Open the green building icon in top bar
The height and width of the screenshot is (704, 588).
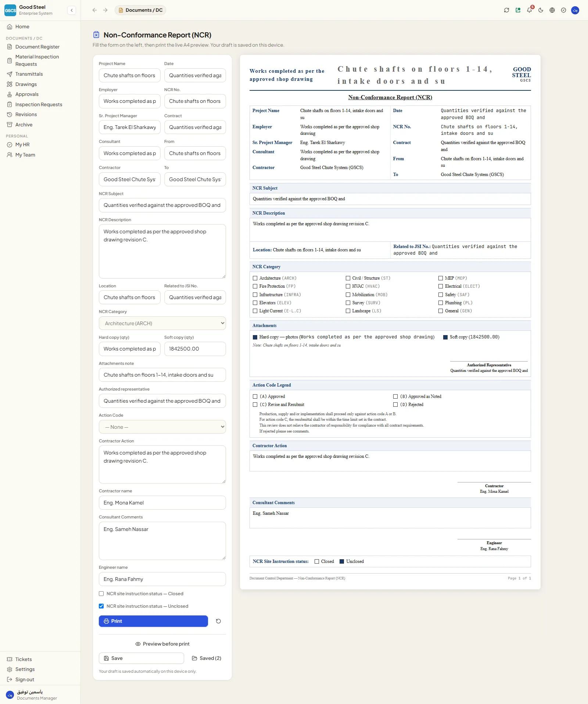[518, 10]
